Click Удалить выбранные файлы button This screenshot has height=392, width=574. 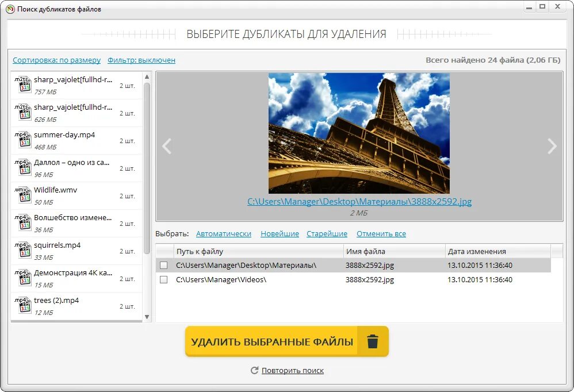click(x=286, y=341)
